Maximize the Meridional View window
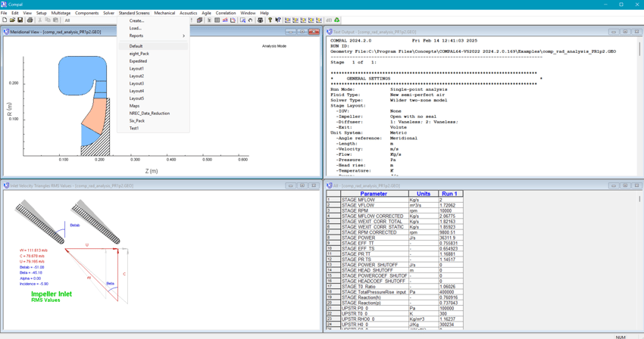The height and width of the screenshot is (339, 644). coord(302,32)
